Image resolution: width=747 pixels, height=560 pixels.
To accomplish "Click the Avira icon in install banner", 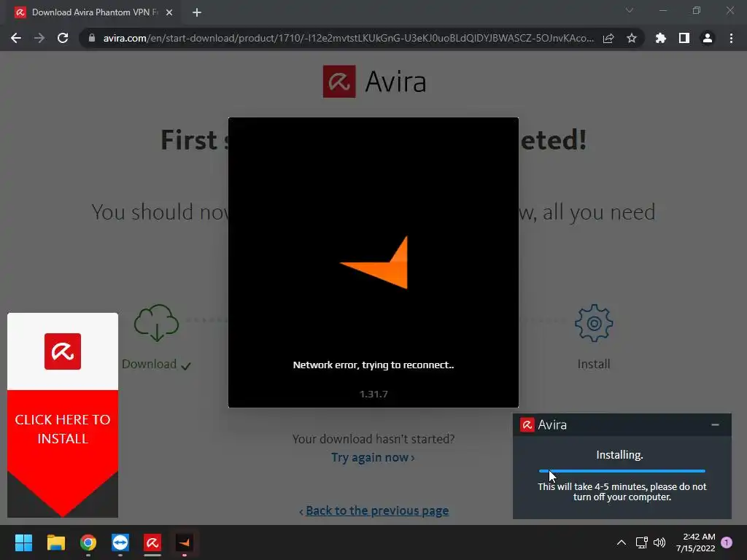I will tap(63, 351).
